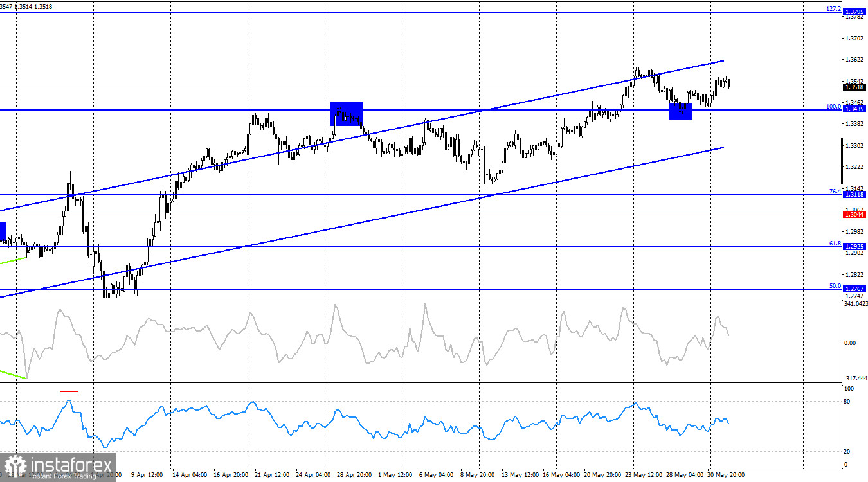Click the 16 Apr 20:00 date label
The image size is (868, 482).
(x=232, y=476)
